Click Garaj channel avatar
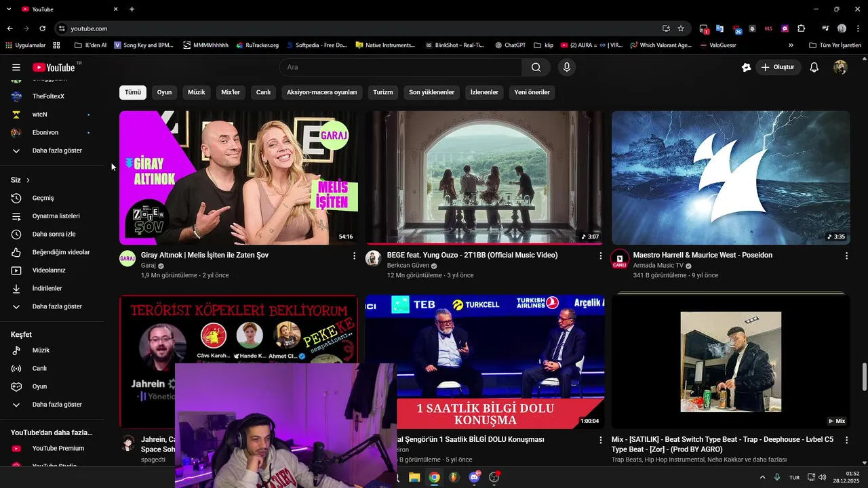Image resolution: width=868 pixels, height=488 pixels. 127,258
